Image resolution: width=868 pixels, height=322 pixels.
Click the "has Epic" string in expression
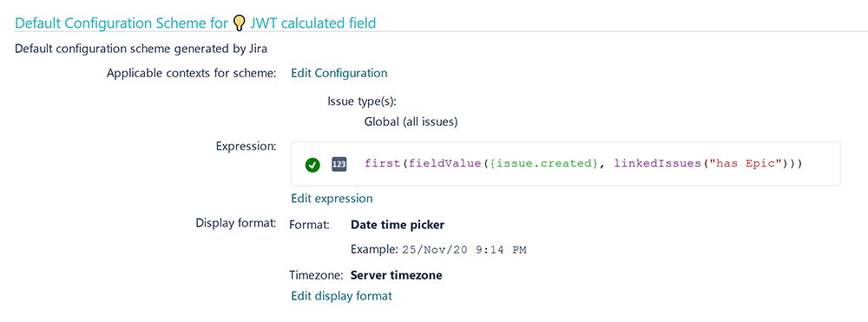746,164
